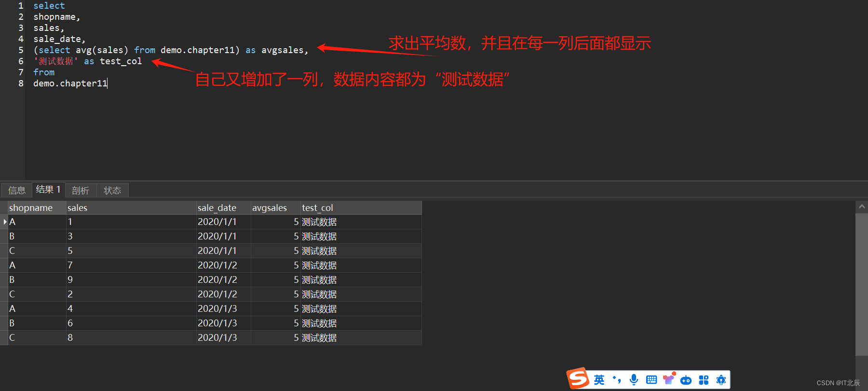
Task: Select sales cell with value 2
Action: [x=131, y=294]
